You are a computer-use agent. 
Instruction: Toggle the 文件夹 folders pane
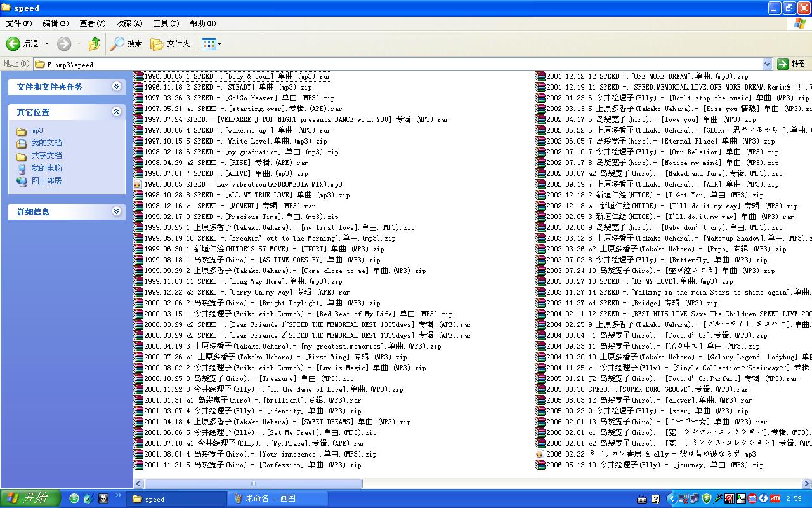coord(170,44)
